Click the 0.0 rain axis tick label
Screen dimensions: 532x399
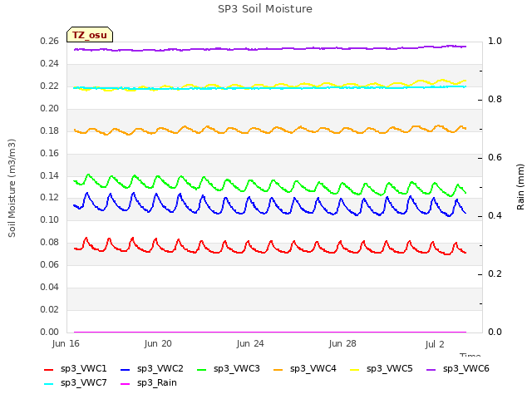[x=495, y=332]
